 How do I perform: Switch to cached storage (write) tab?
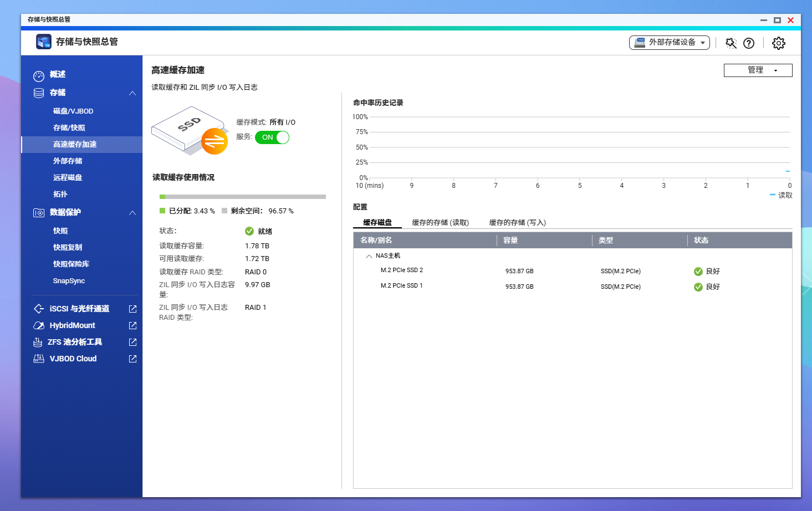click(x=517, y=223)
